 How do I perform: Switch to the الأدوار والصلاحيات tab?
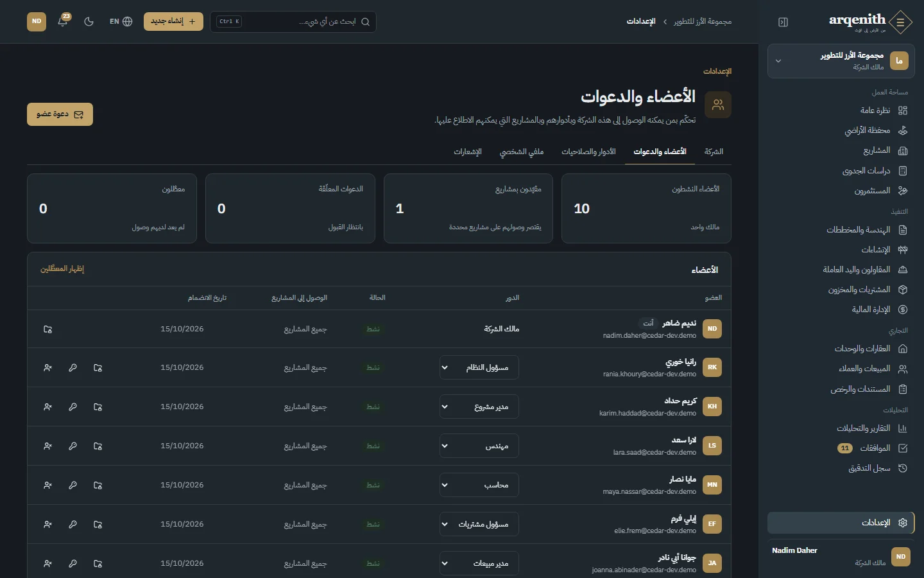[x=588, y=152]
